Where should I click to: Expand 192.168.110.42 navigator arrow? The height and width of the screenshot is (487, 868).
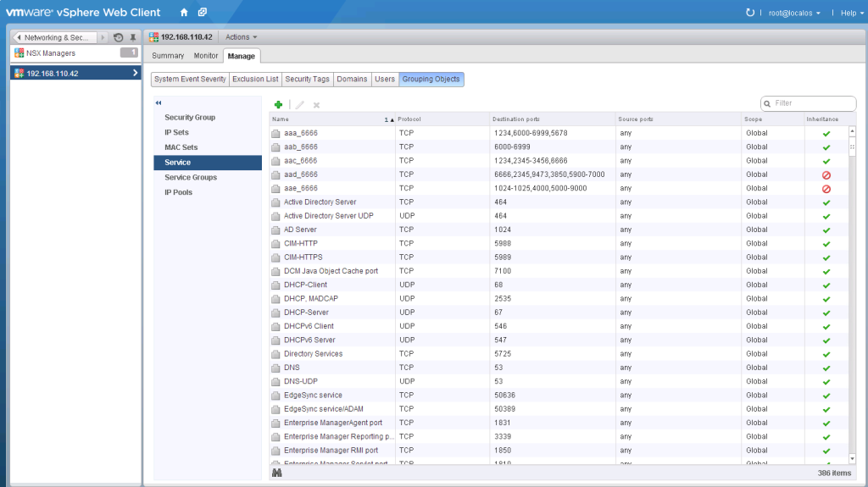coord(135,73)
